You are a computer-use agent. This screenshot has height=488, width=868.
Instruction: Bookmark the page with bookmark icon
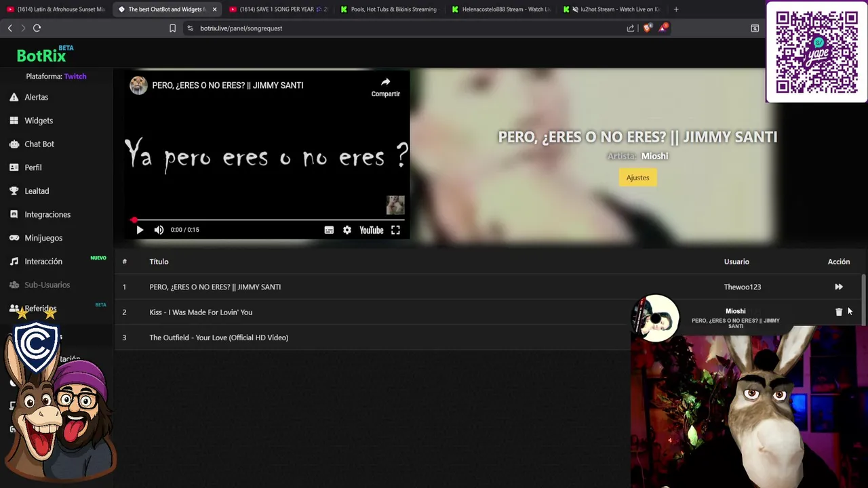click(172, 28)
